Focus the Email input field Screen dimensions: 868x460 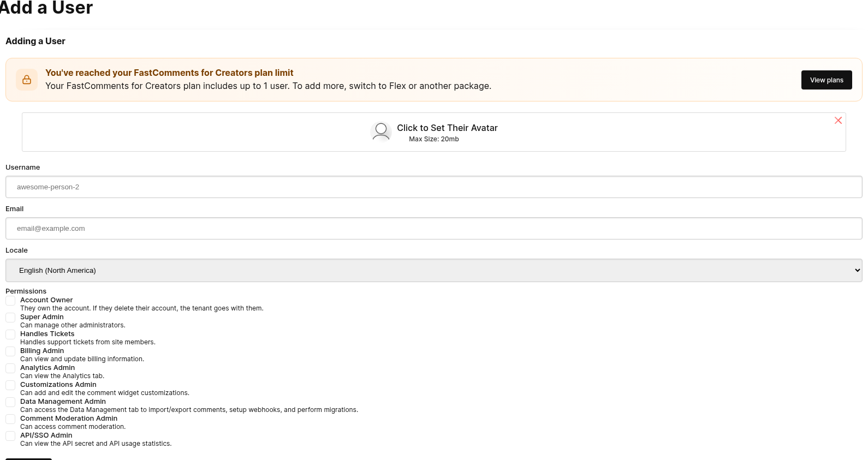point(434,228)
